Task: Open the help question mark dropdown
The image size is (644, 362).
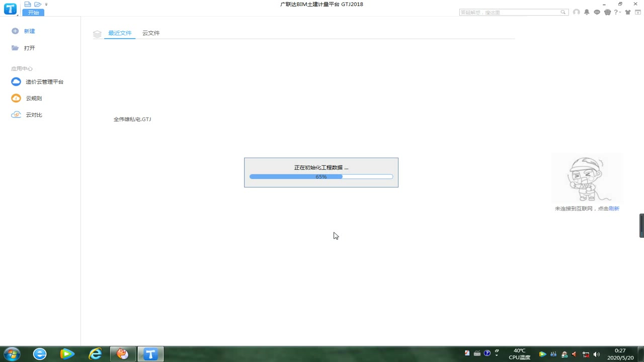Action: tap(617, 12)
